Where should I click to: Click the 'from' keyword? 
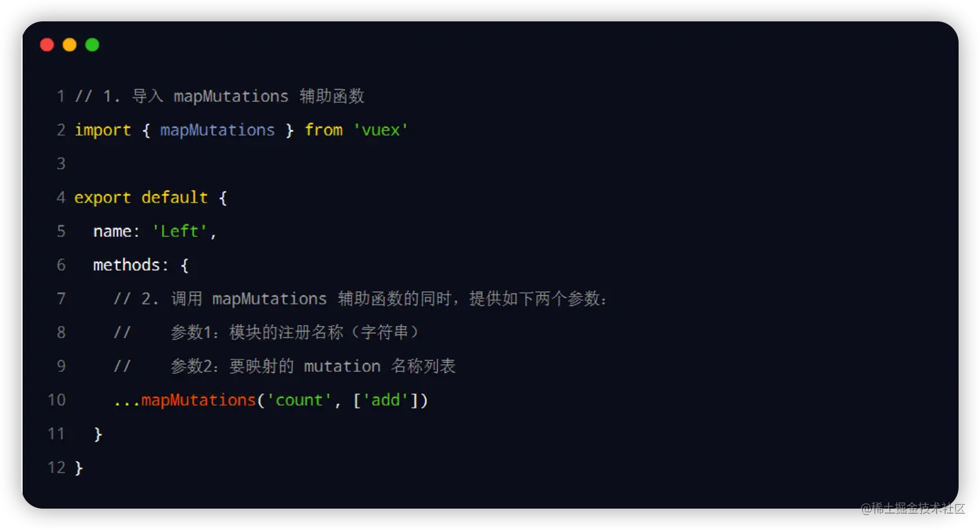(323, 130)
